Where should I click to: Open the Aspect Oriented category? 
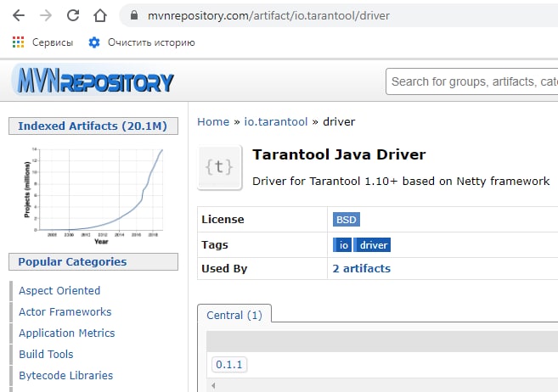[x=59, y=290]
